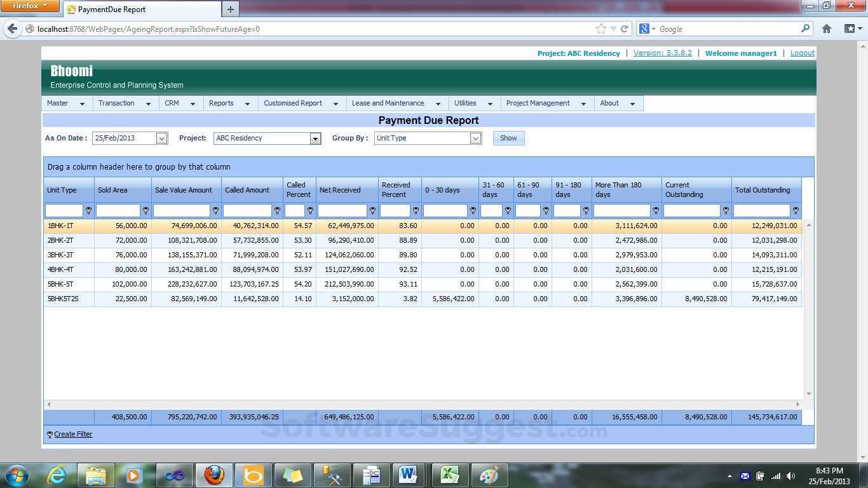This screenshot has width=868, height=488.
Task: Click the Sale Value Amount filter text box
Action: 182,210
